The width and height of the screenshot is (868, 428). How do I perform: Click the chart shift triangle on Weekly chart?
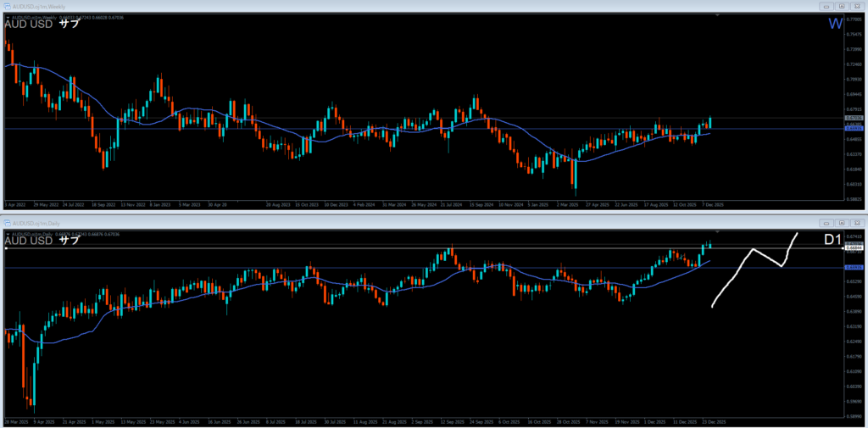[x=719, y=15]
